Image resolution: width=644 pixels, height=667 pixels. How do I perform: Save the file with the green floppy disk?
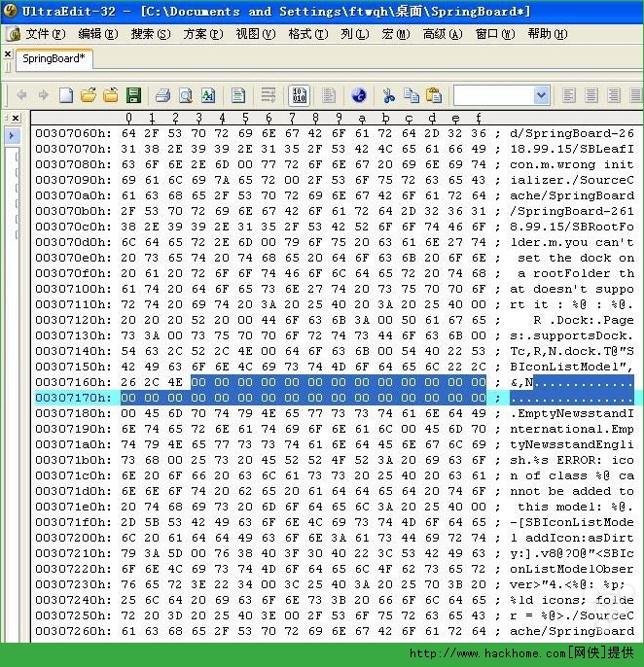pos(133,95)
